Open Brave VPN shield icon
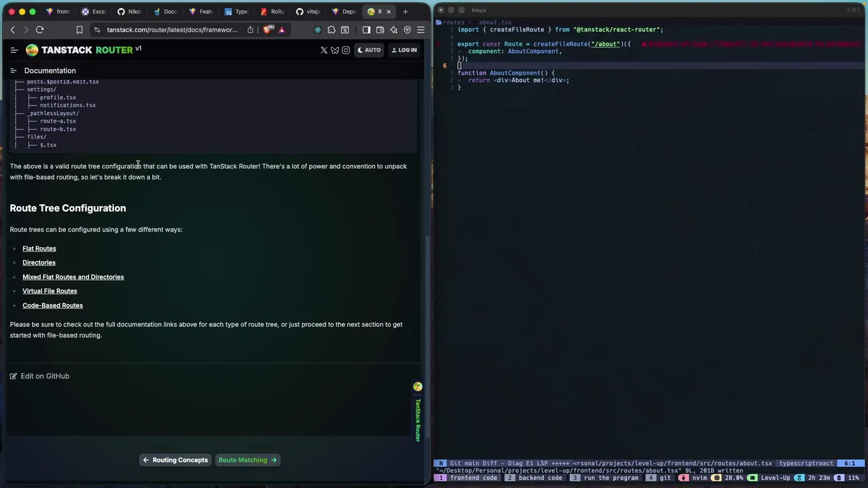The image size is (868, 488). coord(407,30)
